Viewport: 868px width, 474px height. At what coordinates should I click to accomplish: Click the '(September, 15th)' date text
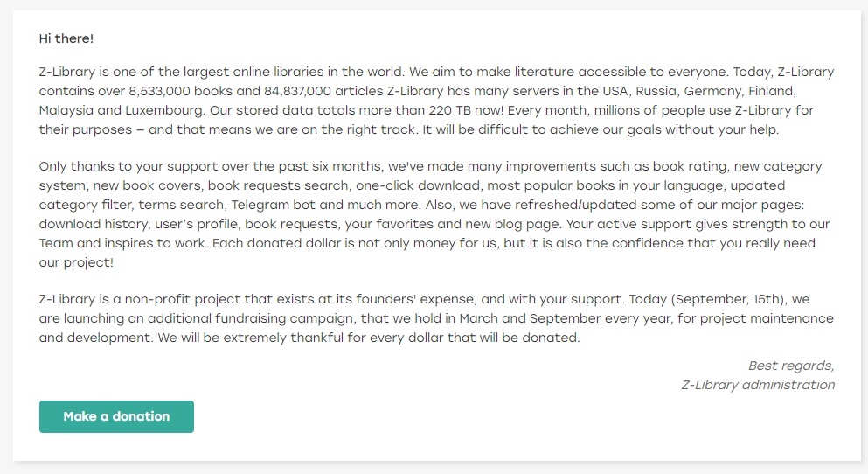[x=729, y=300]
